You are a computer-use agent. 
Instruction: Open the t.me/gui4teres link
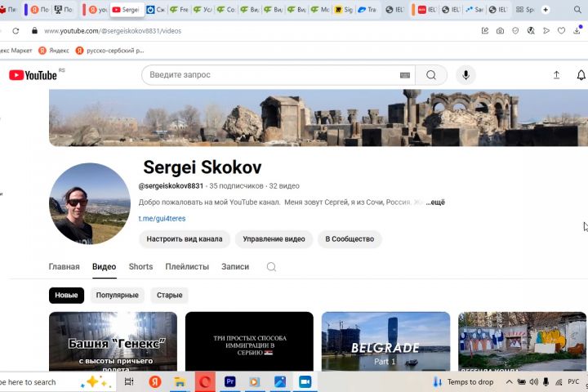[162, 218]
